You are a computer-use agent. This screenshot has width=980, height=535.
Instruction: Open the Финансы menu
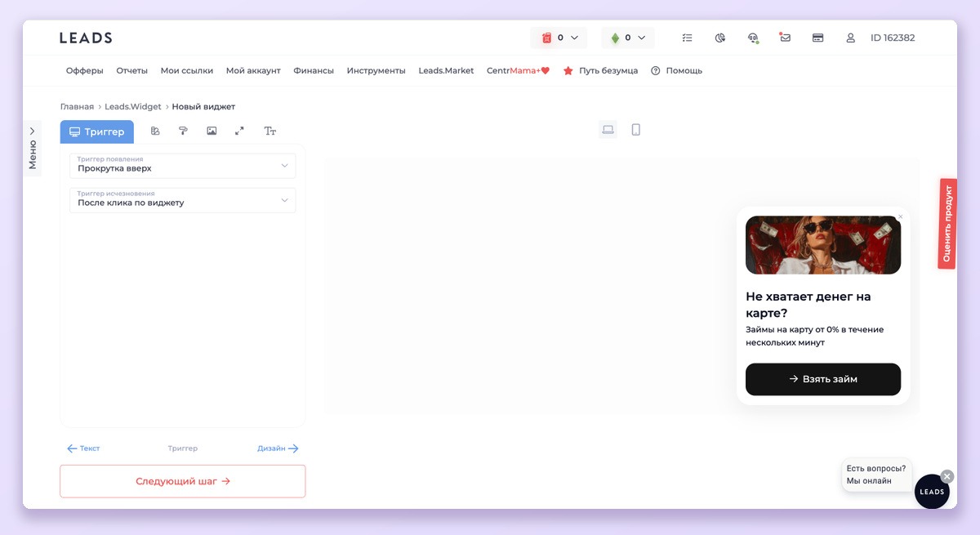coord(314,71)
